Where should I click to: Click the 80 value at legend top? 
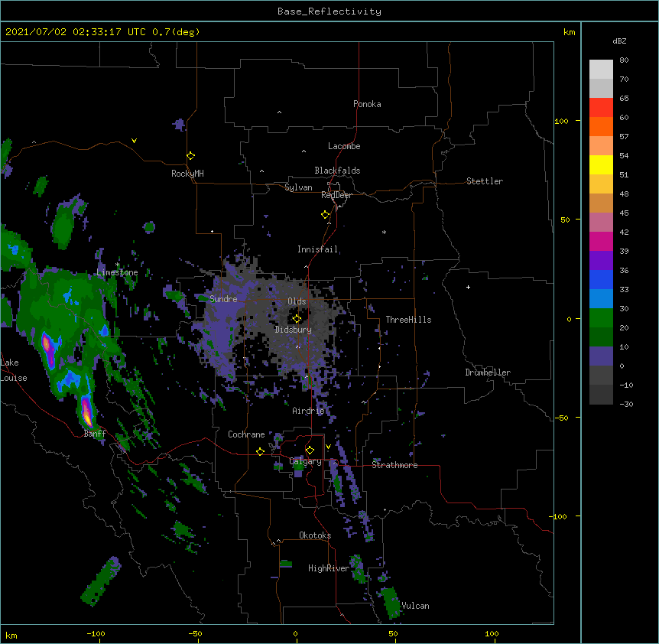click(624, 60)
